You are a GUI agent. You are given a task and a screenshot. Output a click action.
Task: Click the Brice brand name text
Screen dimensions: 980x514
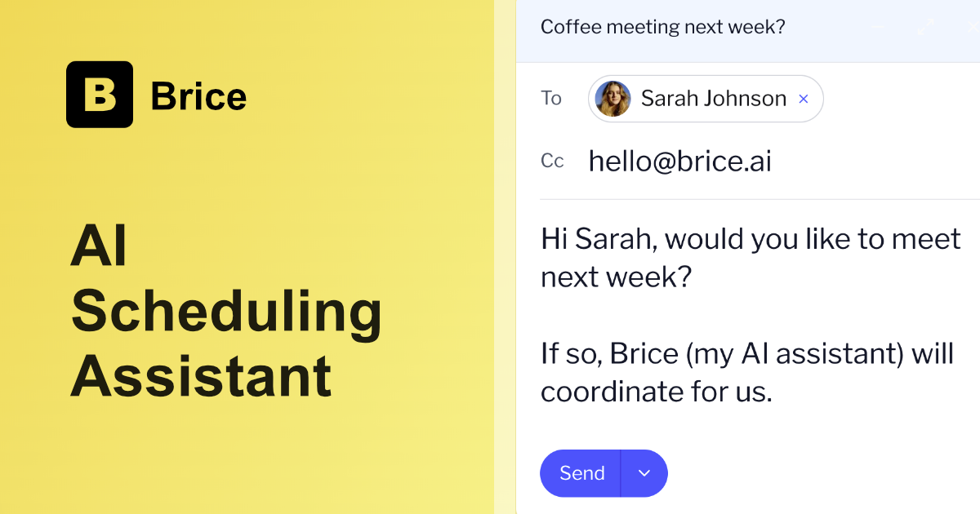198,96
